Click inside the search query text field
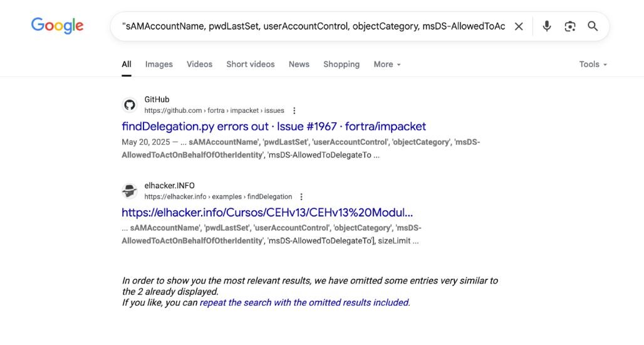This screenshot has height=345, width=644. click(x=313, y=26)
